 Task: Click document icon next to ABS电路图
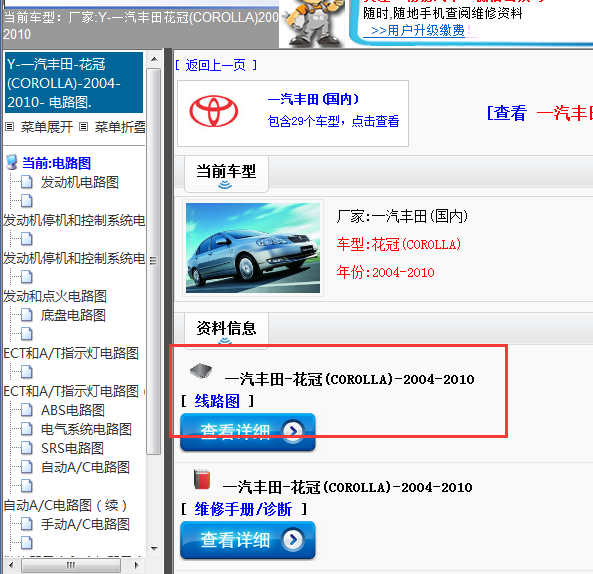(x=26, y=410)
